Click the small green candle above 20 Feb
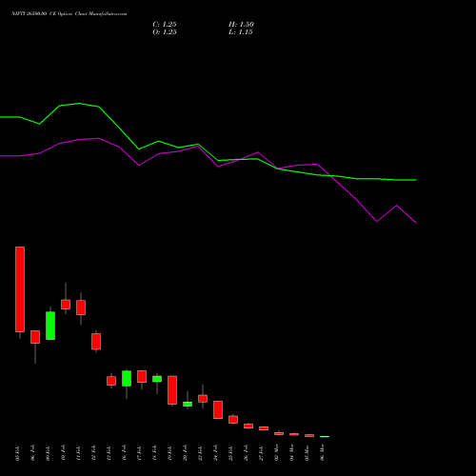This screenshot has height=476, width=476. point(188,404)
